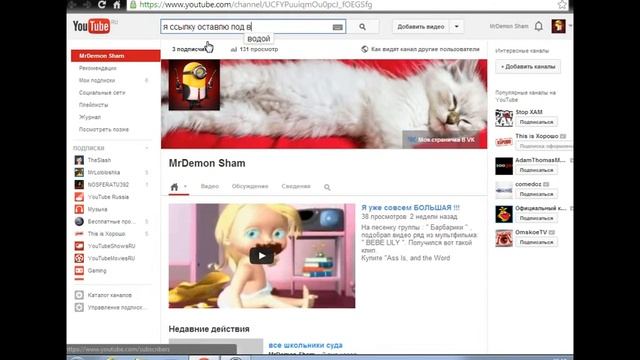Open YouTubeMoviesRU subscription

111,258
